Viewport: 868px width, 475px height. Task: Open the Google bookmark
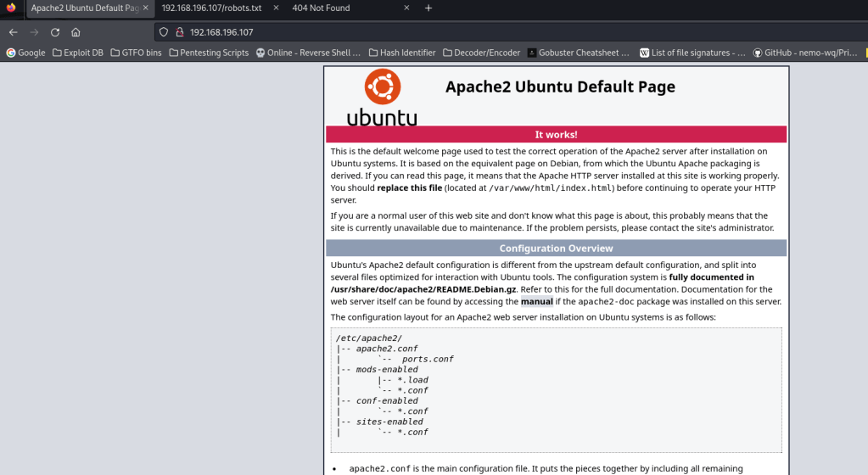tap(25, 53)
